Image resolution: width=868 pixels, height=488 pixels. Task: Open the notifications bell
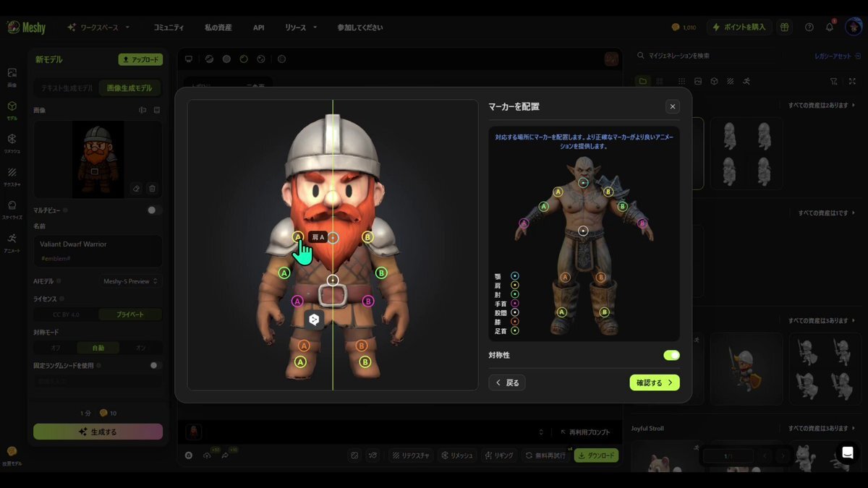click(x=830, y=27)
